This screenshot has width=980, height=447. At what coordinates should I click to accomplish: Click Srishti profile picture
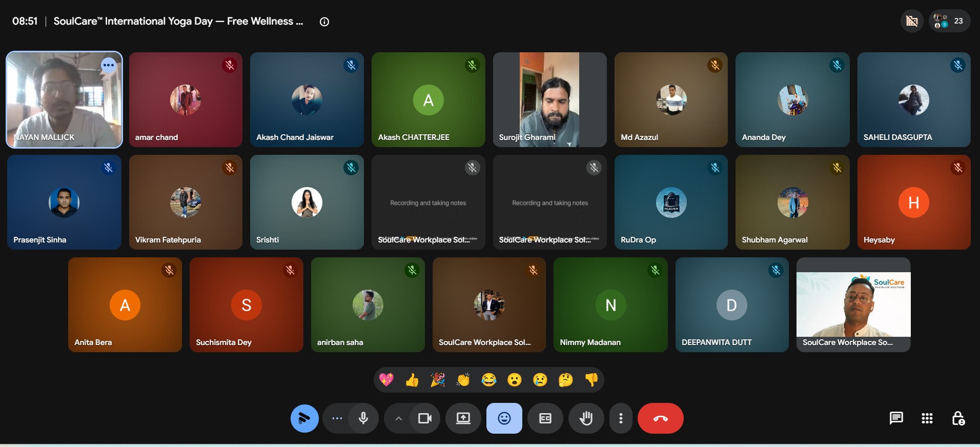[x=307, y=202]
